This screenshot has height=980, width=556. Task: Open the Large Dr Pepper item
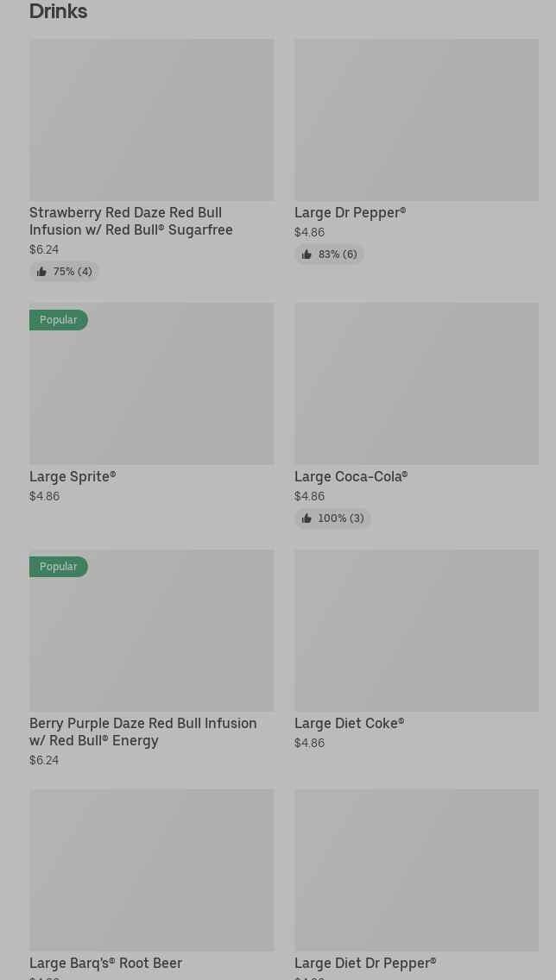(350, 212)
